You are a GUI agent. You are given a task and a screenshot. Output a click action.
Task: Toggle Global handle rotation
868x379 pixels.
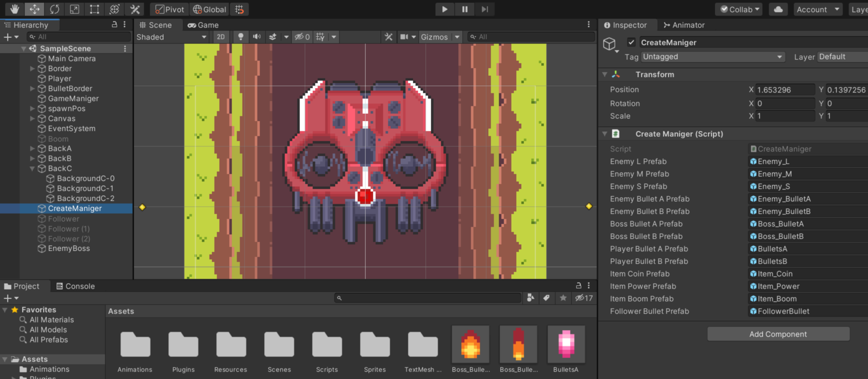pos(210,9)
